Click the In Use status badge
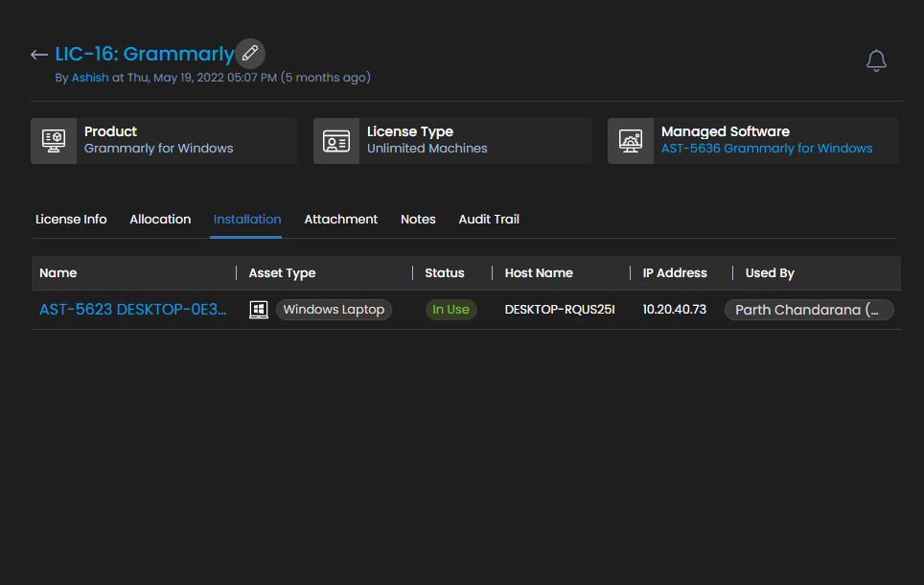This screenshot has height=585, width=924. 450,310
